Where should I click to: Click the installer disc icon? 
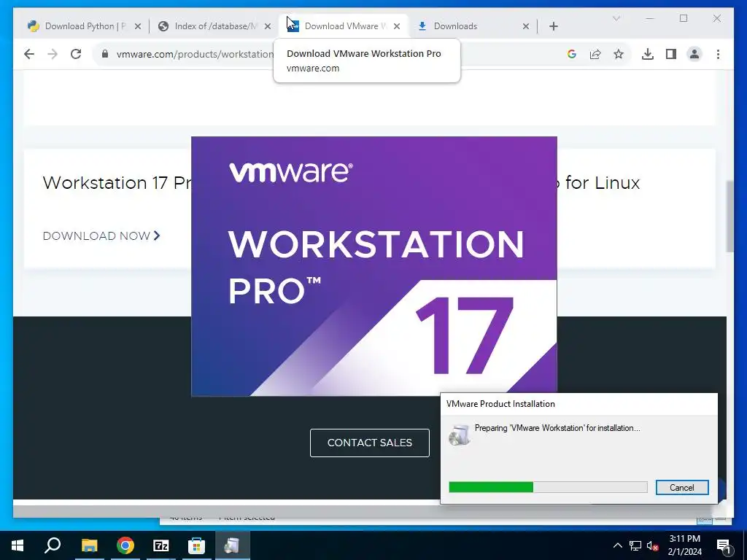pyautogui.click(x=460, y=435)
